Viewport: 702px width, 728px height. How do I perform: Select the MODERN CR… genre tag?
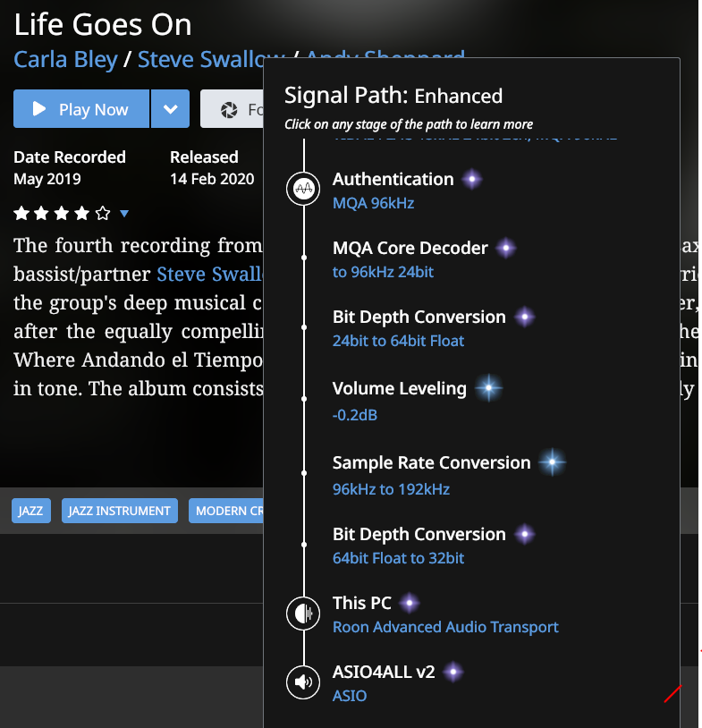coord(226,511)
